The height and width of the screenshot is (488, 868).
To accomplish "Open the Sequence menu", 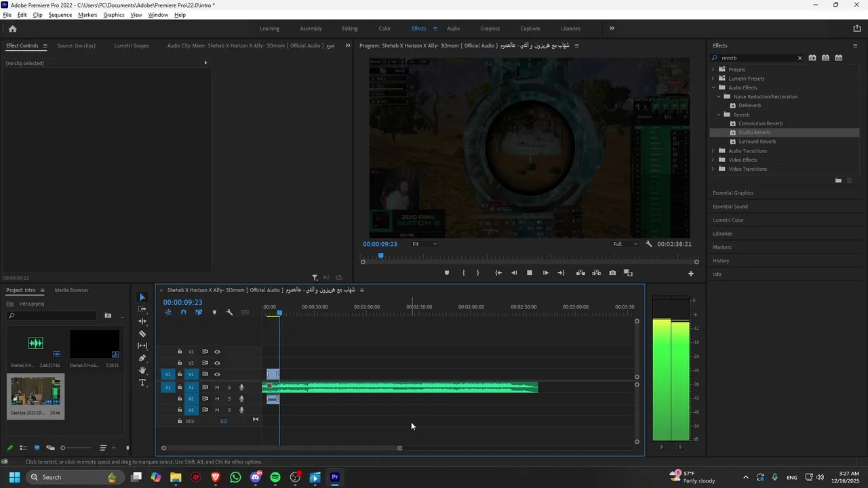I will point(60,15).
